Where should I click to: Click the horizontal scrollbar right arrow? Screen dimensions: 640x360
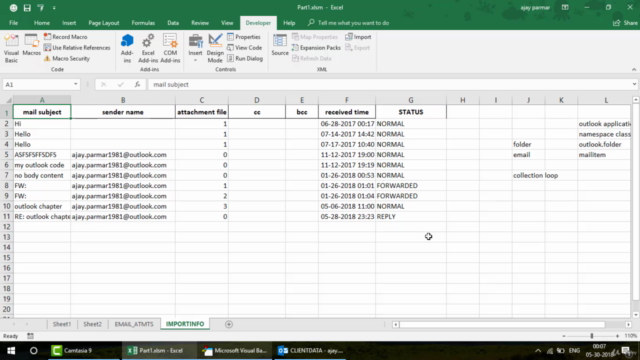pyautogui.click(x=628, y=324)
